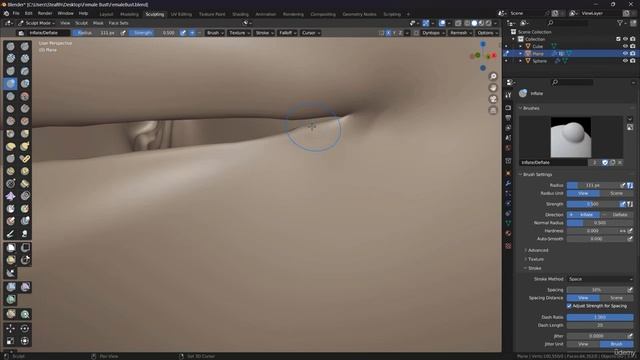Image resolution: width=640 pixels, height=360 pixels.
Task: Disable the Sphere in renders camera icon
Action: point(633,61)
